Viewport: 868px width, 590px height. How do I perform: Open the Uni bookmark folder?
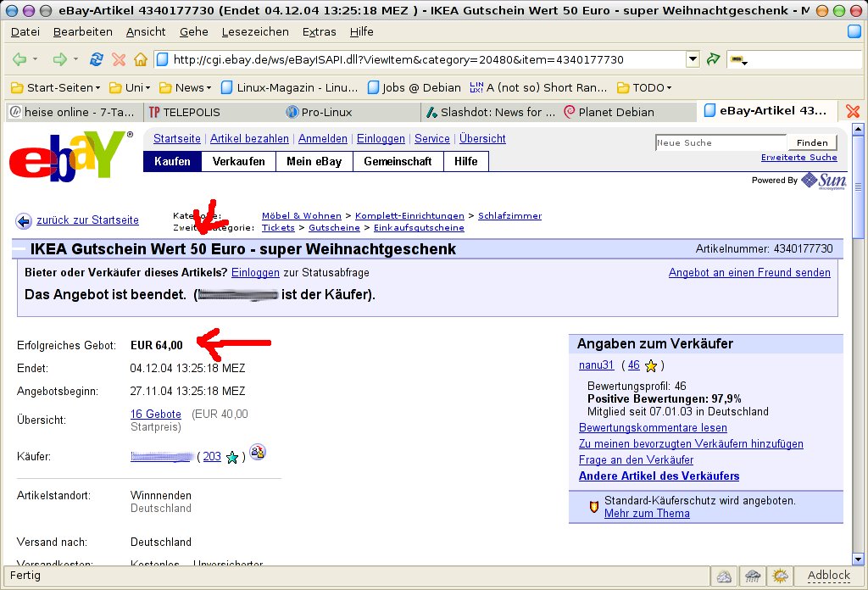point(130,87)
